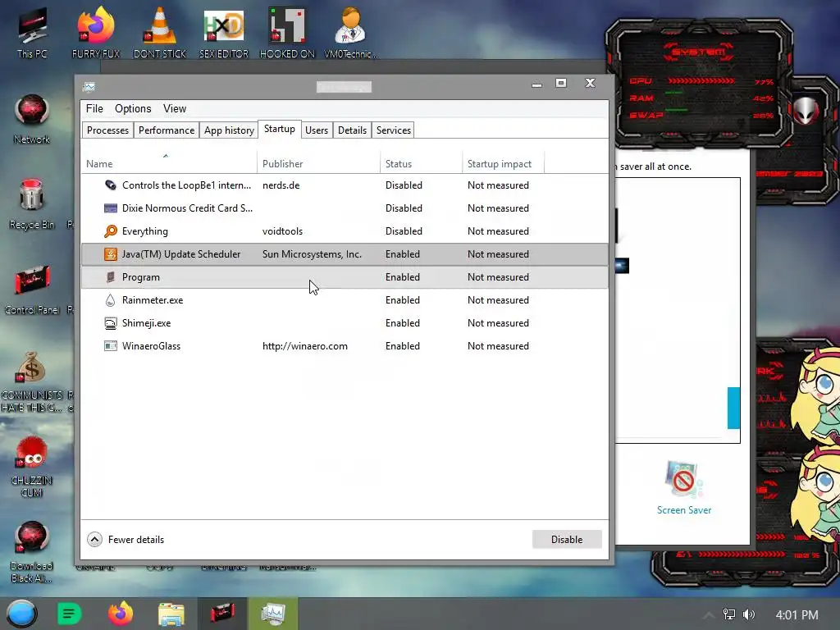Open the green notes app on taskbar
840x630 pixels.
pyautogui.click(x=69, y=614)
